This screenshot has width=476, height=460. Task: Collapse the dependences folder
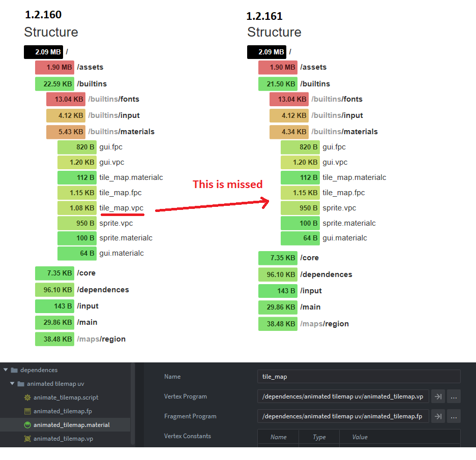point(5,370)
